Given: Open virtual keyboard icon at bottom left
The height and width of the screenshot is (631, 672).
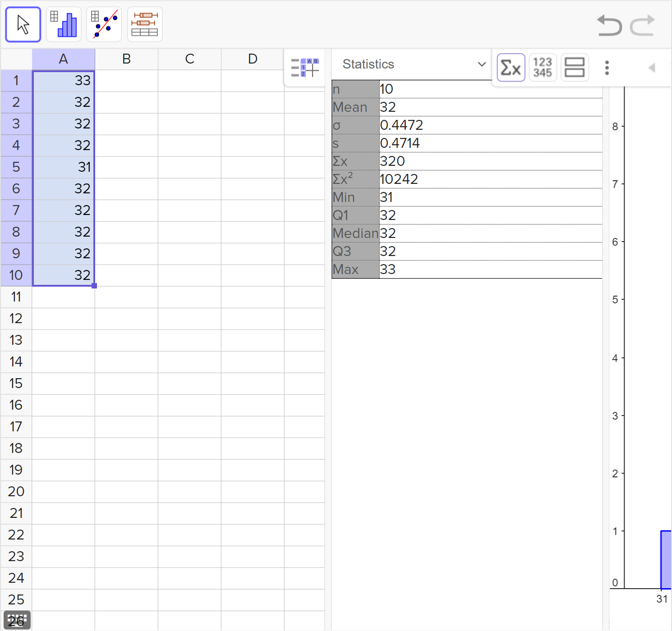Looking at the screenshot, I should 18,620.
